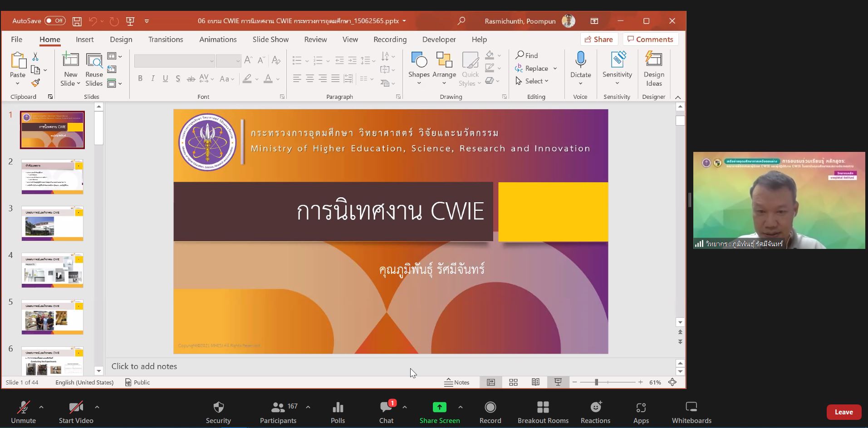Start Video in Zoom toolbar
Viewport: 868px width, 428px height.
click(x=76, y=413)
